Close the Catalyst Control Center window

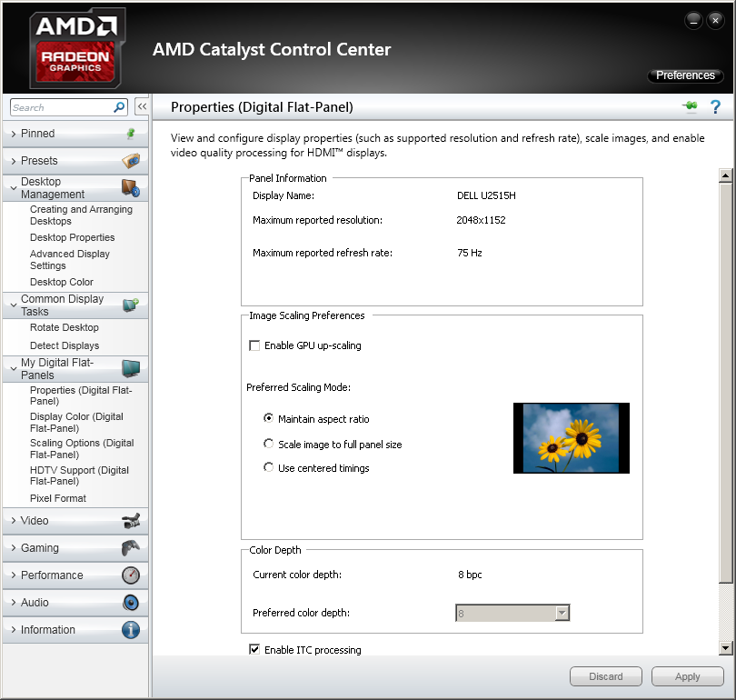[x=715, y=21]
